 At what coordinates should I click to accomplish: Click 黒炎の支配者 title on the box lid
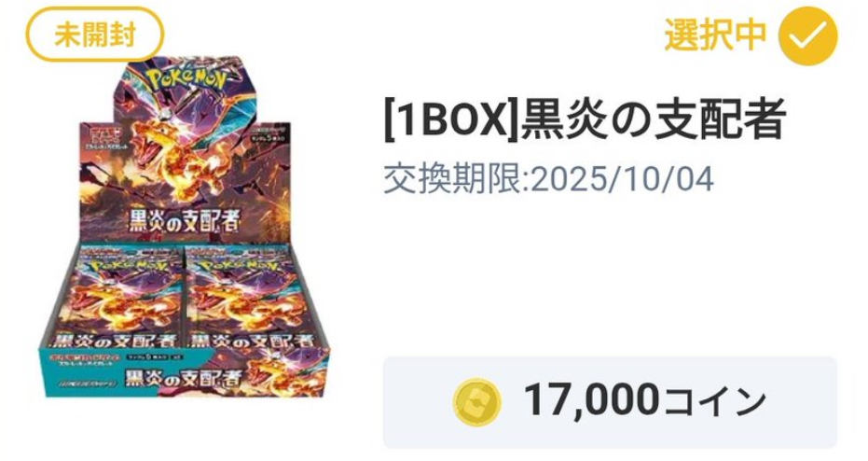pos(185,220)
